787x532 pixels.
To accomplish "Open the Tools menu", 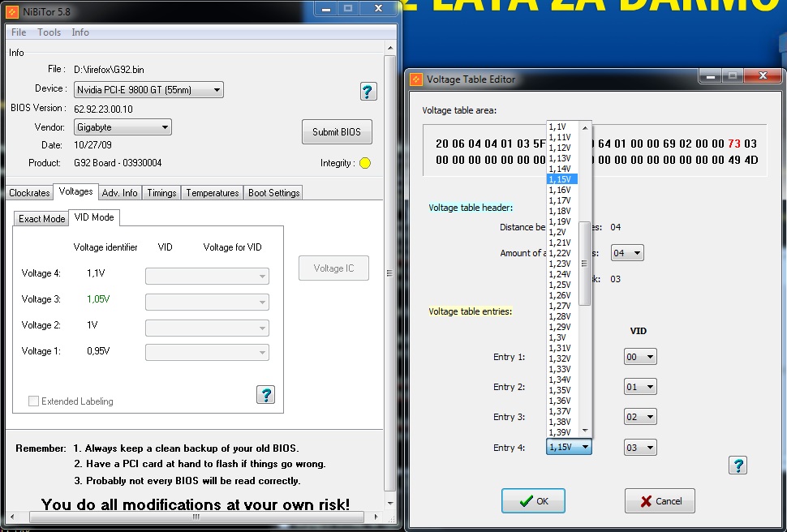I will 49,32.
